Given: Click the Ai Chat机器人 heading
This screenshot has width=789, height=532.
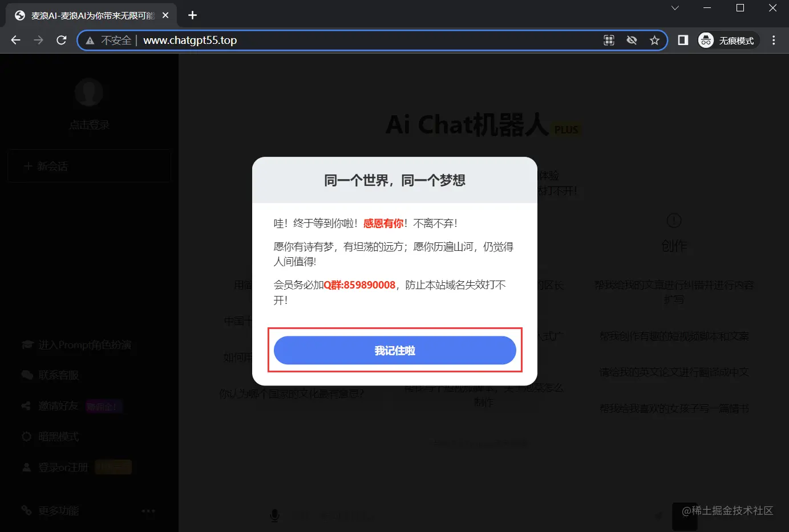Looking at the screenshot, I should [467, 124].
